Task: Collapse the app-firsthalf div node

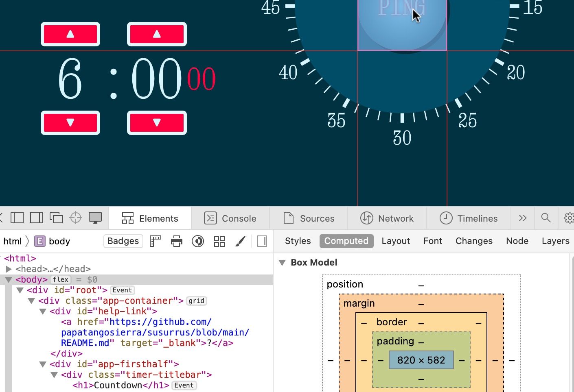Action: 42,364
